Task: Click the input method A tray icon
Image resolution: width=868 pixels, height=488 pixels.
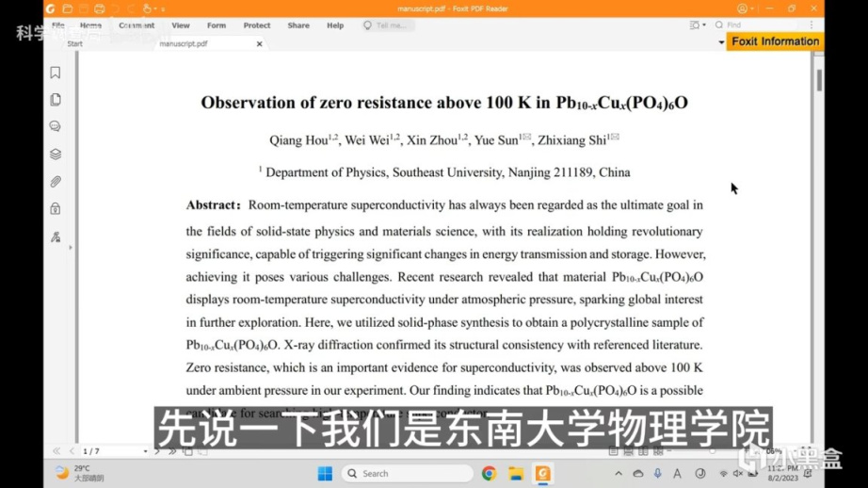Action: tap(677, 473)
